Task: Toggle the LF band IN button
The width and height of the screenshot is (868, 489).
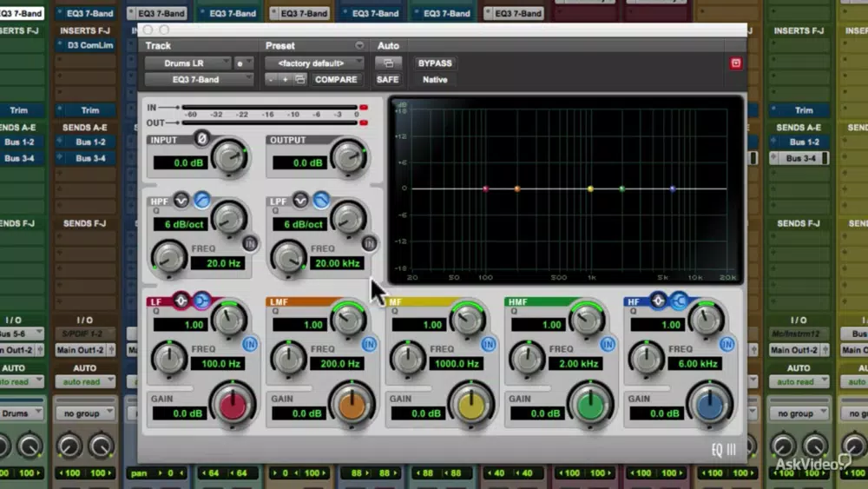Action: (x=250, y=345)
